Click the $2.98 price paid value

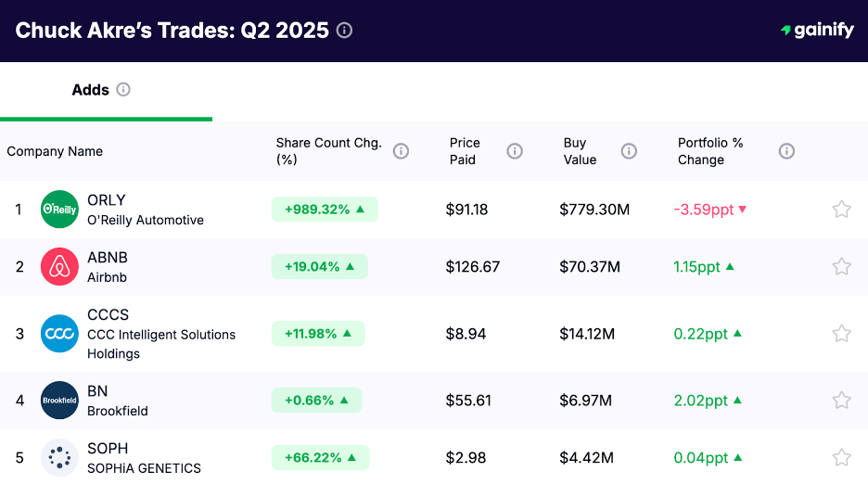(466, 458)
